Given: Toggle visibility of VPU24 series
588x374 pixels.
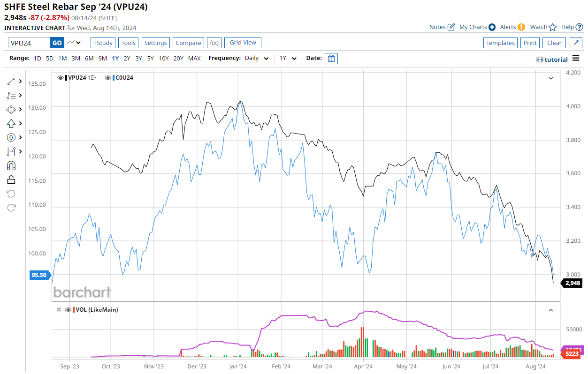Looking at the screenshot, I should click(61, 78).
